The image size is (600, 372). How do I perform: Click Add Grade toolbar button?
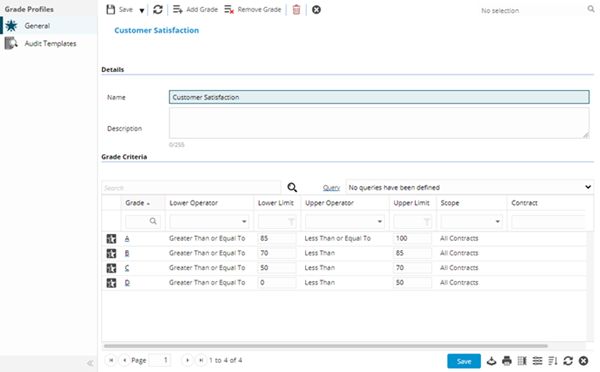coord(195,10)
